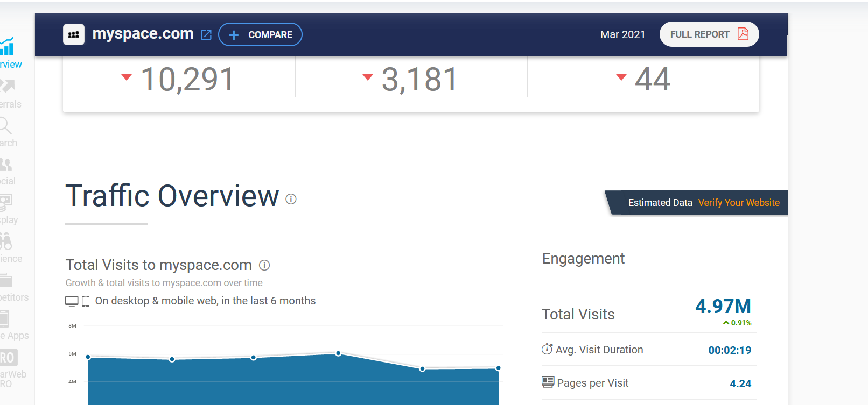Click the Growth & total visits subtitle
The width and height of the screenshot is (868, 405).
click(x=164, y=283)
